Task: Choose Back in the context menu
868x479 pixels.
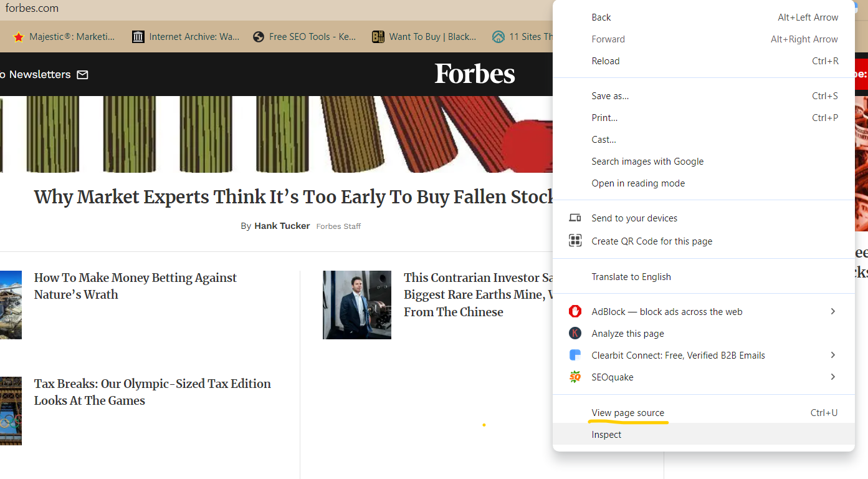Action: coord(703,17)
